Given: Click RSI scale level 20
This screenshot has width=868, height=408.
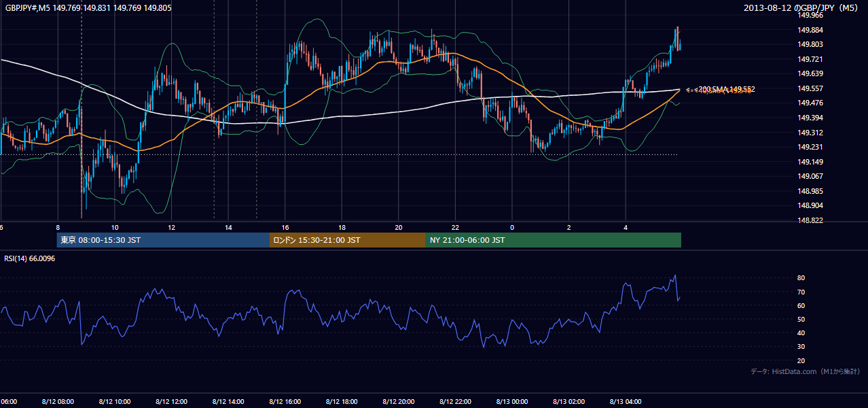Looking at the screenshot, I should click(801, 360).
